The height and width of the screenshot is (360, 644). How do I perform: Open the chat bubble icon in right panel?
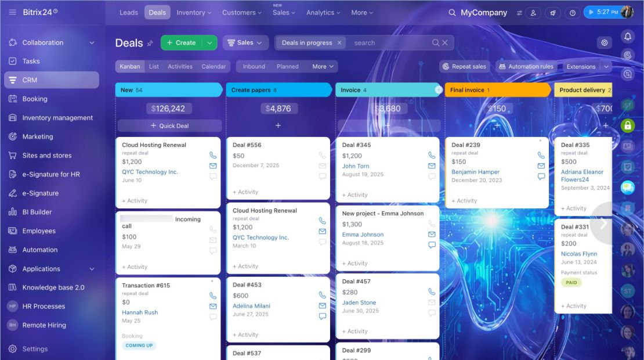[628, 188]
